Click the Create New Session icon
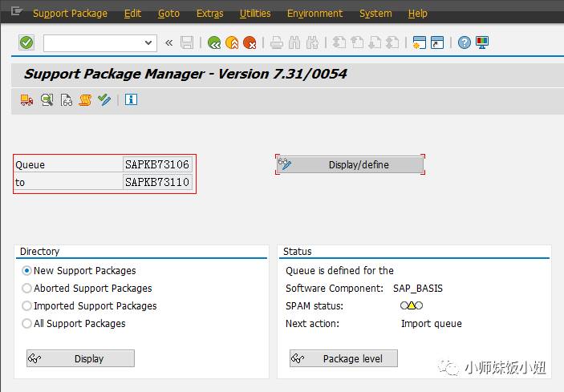The image size is (564, 392). [418, 42]
